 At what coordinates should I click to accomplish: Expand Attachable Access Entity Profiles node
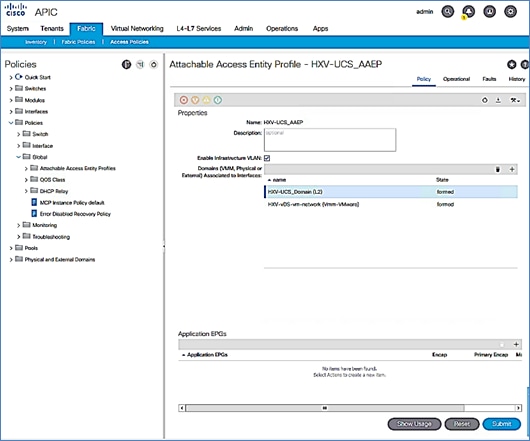pyautogui.click(x=26, y=169)
